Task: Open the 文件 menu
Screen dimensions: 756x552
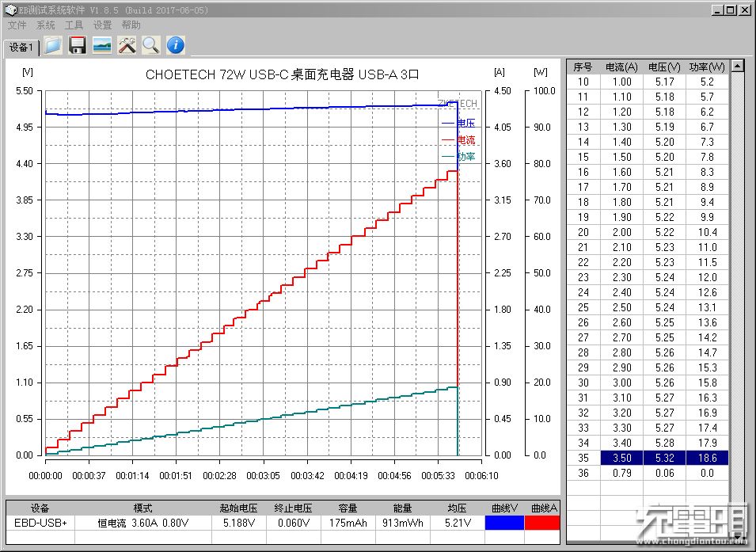Action: [17, 25]
